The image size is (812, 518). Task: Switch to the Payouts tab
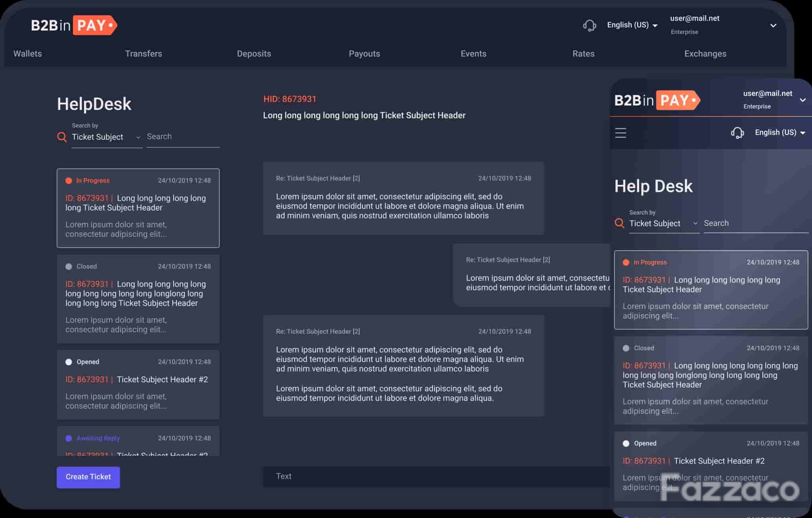point(364,54)
